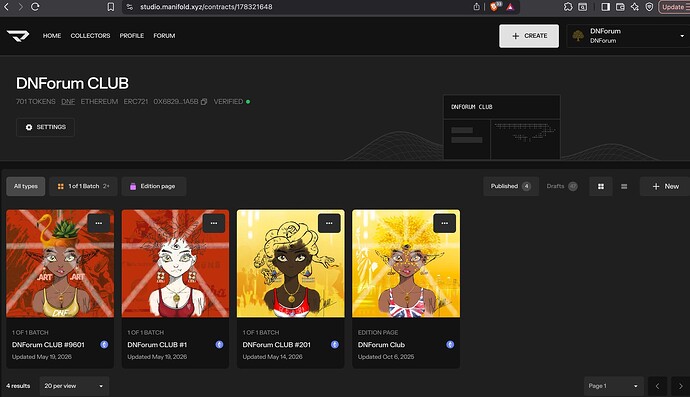Copy the contract address icon

click(x=204, y=102)
